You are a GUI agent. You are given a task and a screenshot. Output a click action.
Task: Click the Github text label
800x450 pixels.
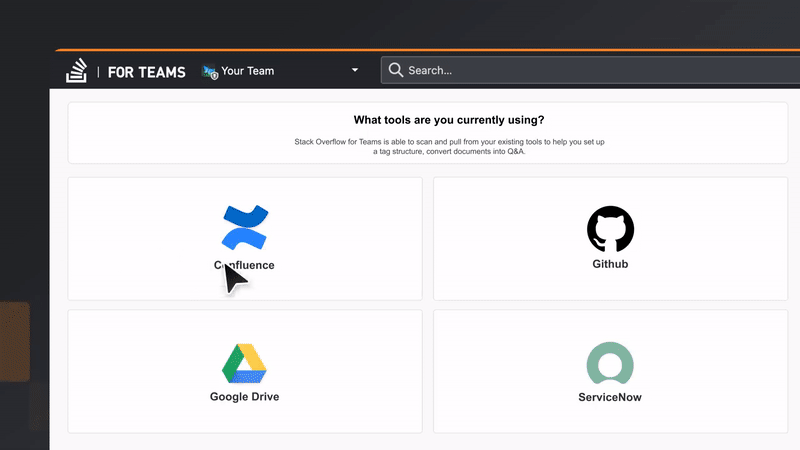click(610, 264)
